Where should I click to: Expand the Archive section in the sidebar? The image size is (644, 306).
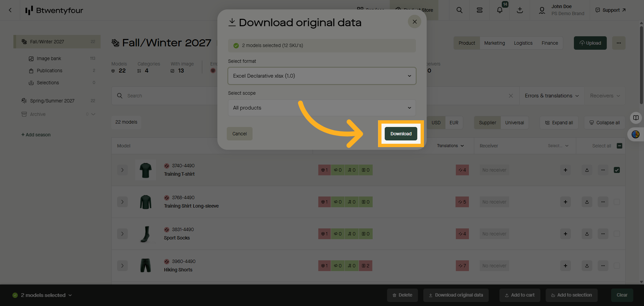click(x=93, y=114)
